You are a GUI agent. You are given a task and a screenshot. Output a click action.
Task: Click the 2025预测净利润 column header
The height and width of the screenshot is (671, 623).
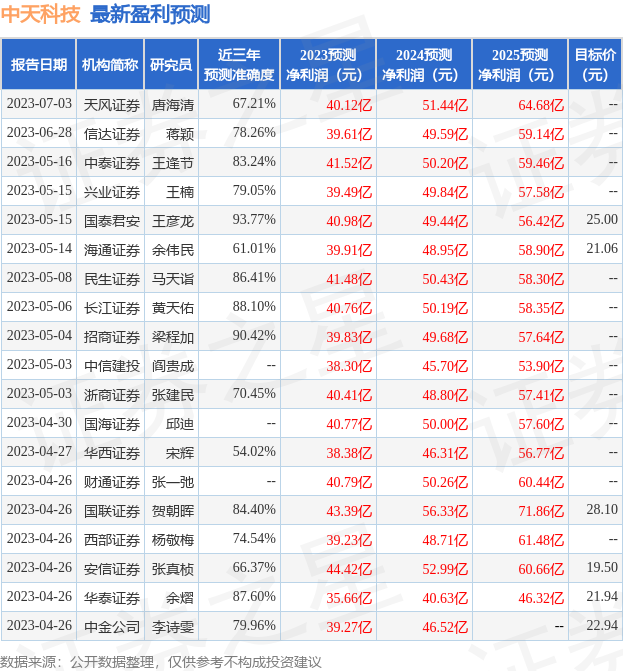pyautogui.click(x=520, y=65)
